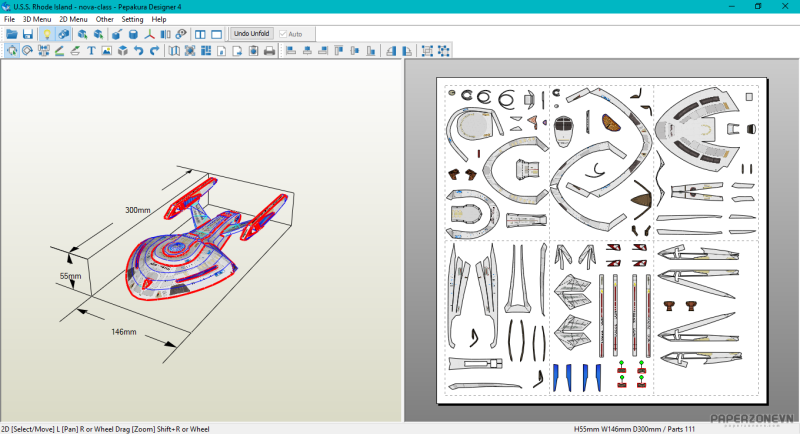
Task: Toggle the split two-pane view icon
Action: tap(200, 34)
